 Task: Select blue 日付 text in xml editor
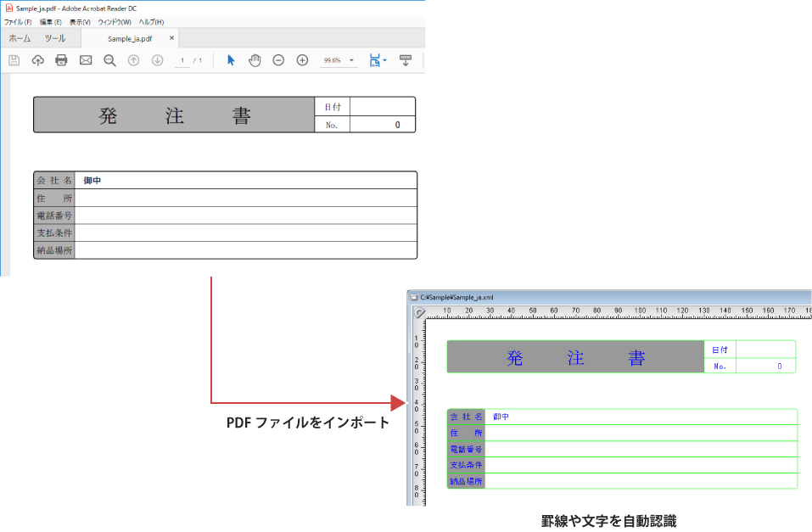720,350
